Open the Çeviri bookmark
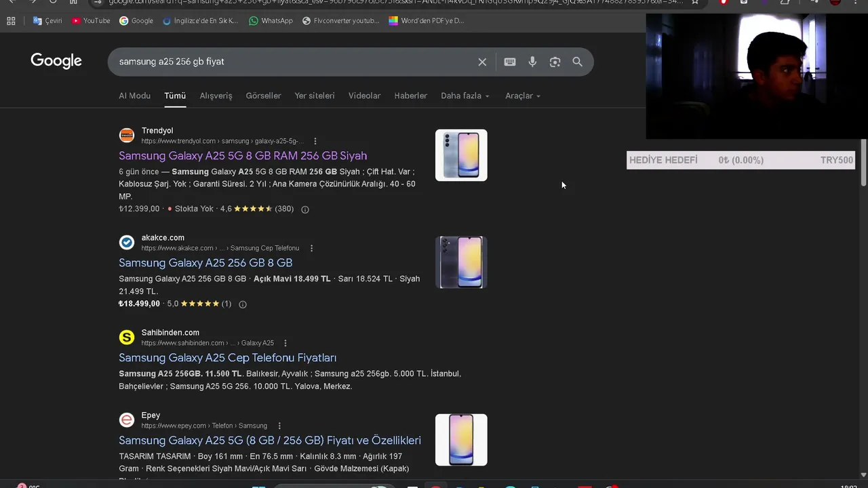 tap(47, 21)
